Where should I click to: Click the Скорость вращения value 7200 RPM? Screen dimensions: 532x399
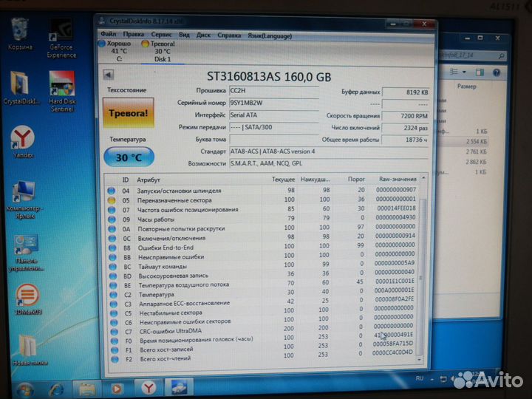(406, 116)
